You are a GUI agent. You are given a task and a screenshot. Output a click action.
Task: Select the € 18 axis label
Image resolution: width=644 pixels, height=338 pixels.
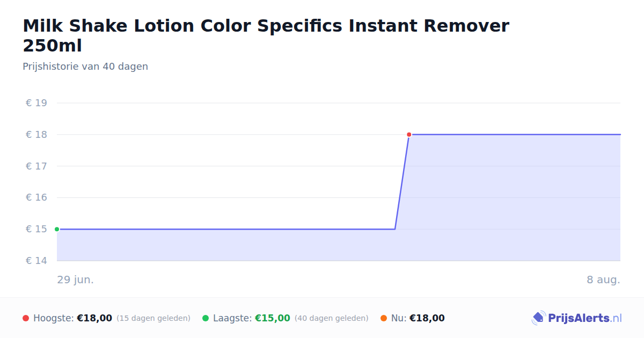click(36, 135)
